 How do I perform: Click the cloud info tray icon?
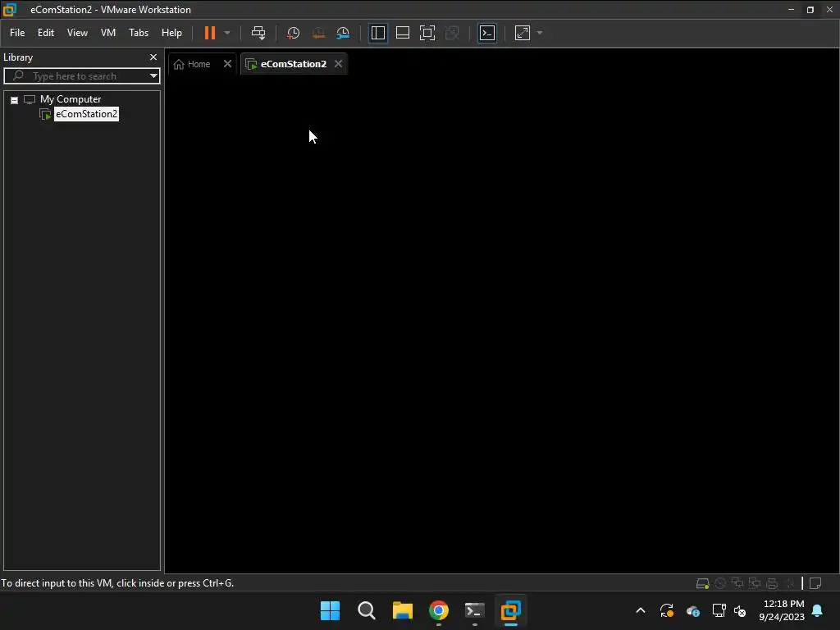click(692, 610)
